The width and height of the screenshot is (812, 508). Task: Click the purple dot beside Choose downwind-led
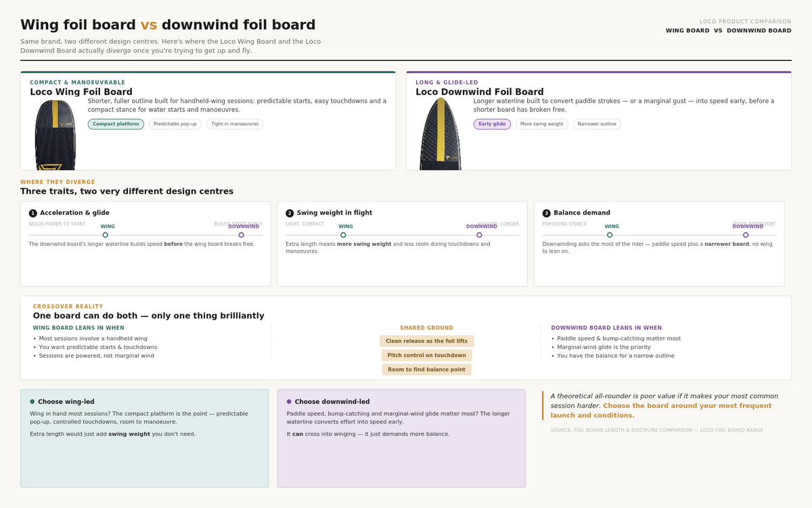tap(289, 402)
